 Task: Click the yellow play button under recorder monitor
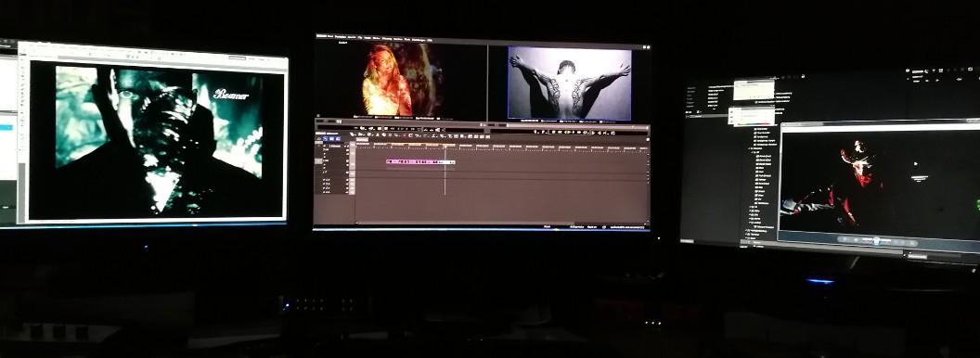[x=569, y=133]
